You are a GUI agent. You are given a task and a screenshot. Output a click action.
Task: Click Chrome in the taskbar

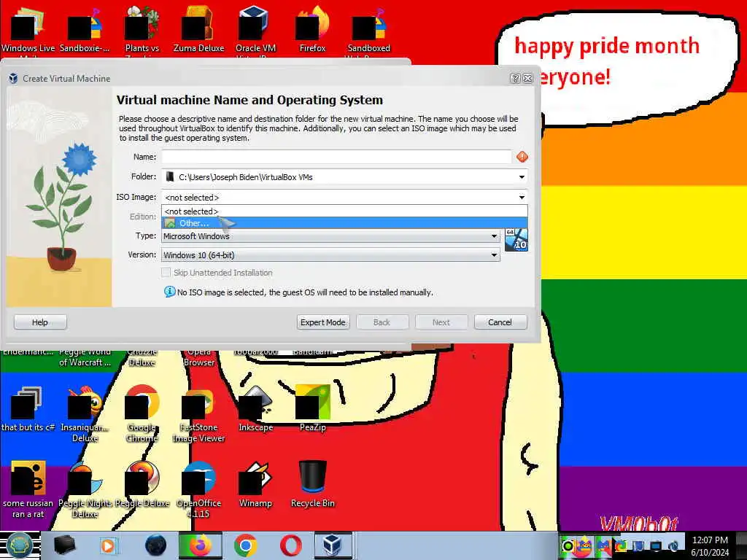point(246,545)
